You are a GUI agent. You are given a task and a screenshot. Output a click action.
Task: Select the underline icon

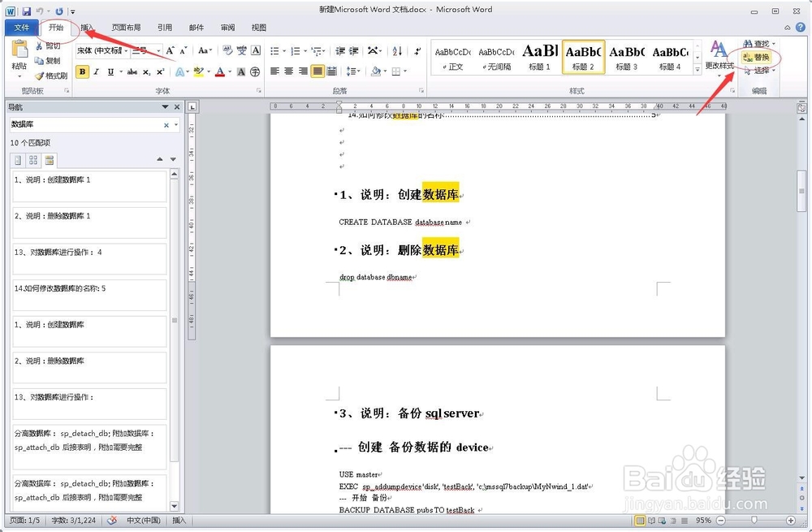click(110, 71)
